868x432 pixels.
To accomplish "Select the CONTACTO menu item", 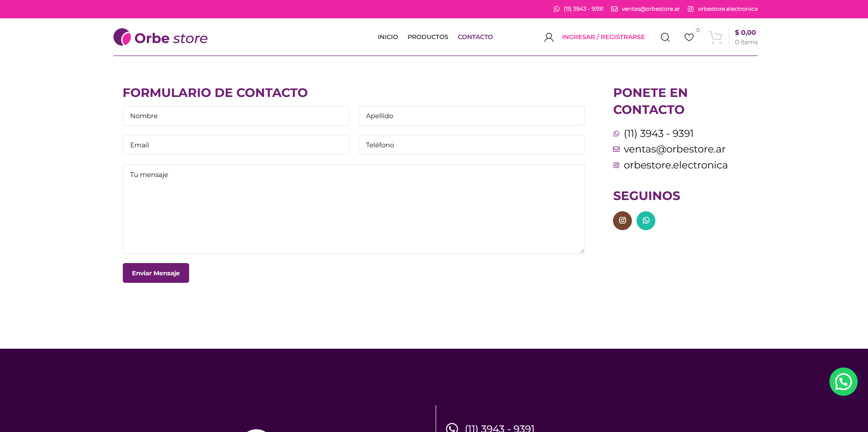I will point(475,37).
